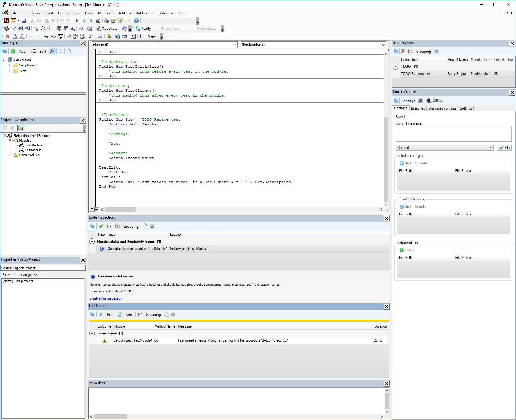Viewport: 516px width, 420px height.
Task: Click the Reset stop square icon
Action: [91, 21]
